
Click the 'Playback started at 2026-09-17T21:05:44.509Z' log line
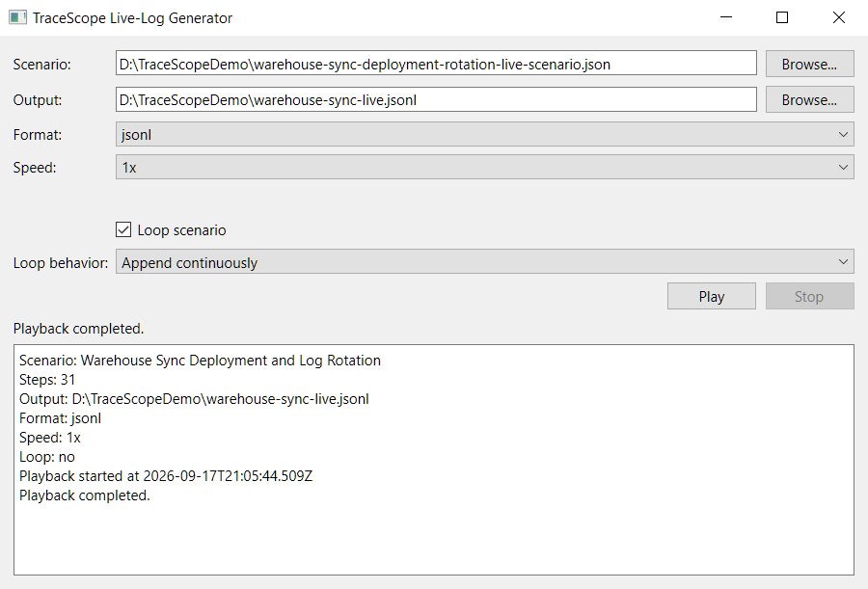166,476
